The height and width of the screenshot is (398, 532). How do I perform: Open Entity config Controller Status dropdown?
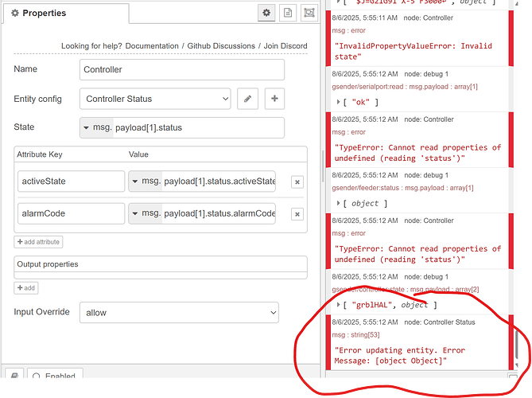[x=155, y=99]
